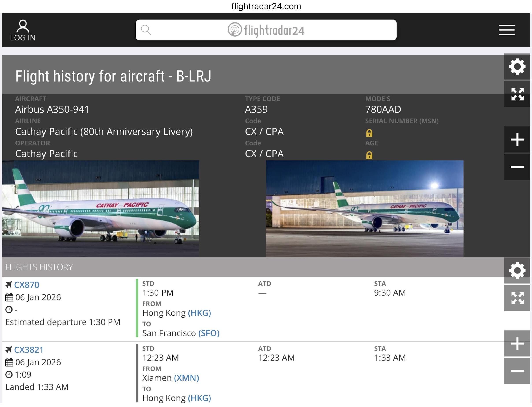532x407 pixels.
Task: Open flight CX3821 link
Action: 29,350
